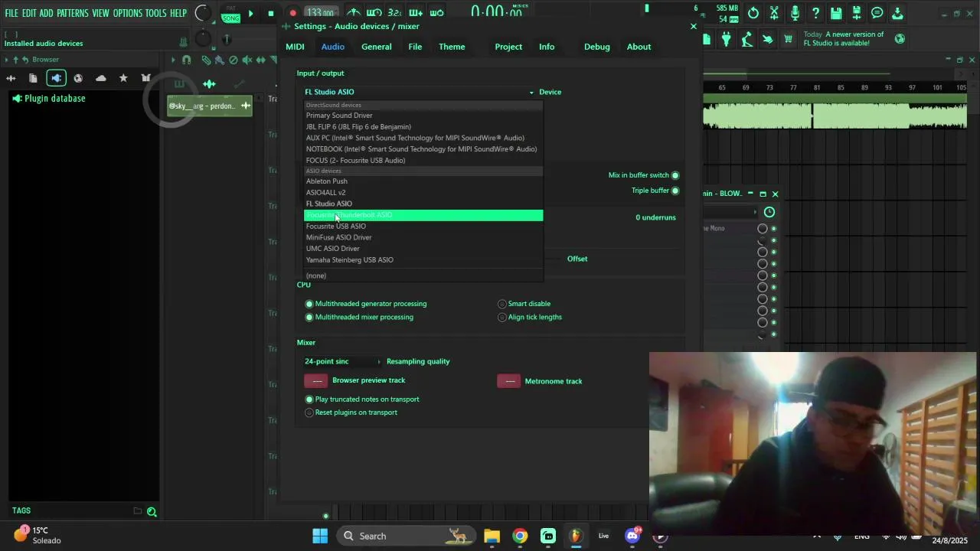Set the Metronome track selector

pos(508,381)
